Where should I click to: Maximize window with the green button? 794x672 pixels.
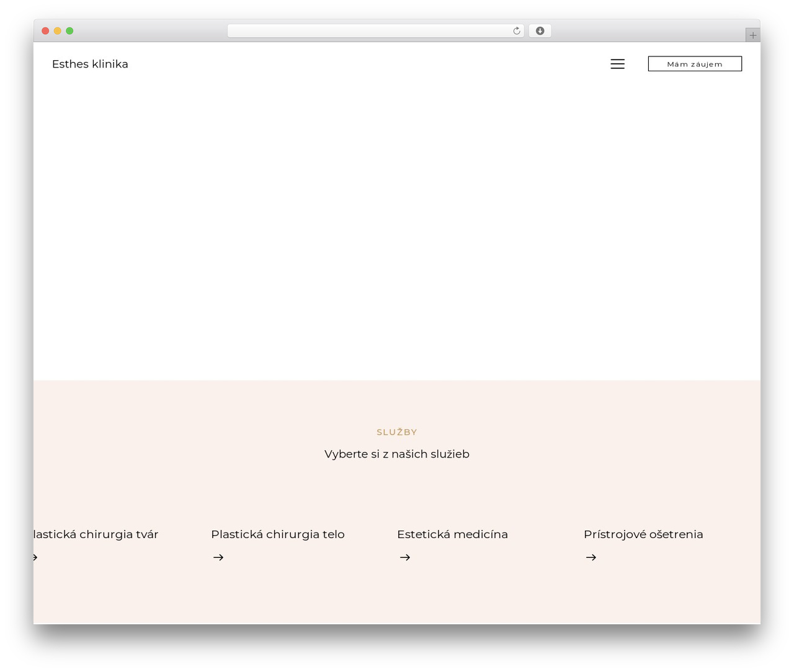click(69, 31)
